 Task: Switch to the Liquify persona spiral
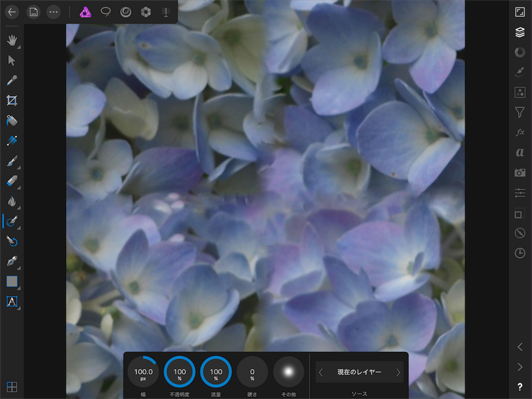126,12
